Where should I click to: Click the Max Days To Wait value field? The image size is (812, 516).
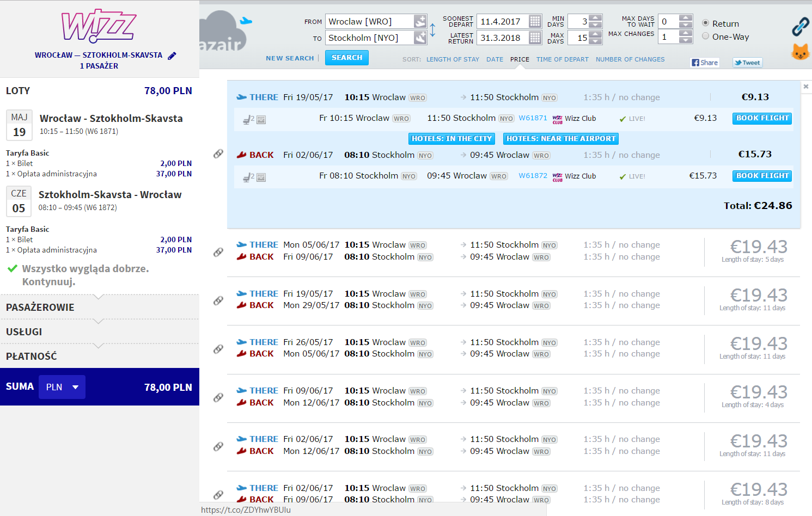[x=669, y=21]
